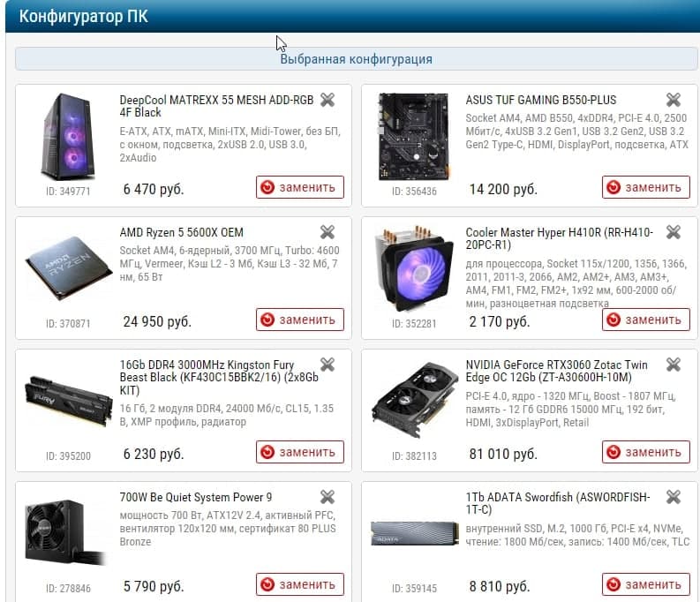Viewport: 700px width, 602px height.
Task: Open the AMD Ryzen 5 5600X OEM title link
Action: pos(181,232)
